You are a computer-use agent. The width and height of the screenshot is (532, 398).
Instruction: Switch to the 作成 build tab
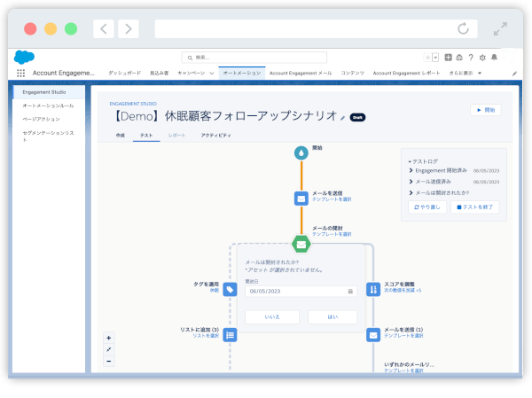(120, 135)
